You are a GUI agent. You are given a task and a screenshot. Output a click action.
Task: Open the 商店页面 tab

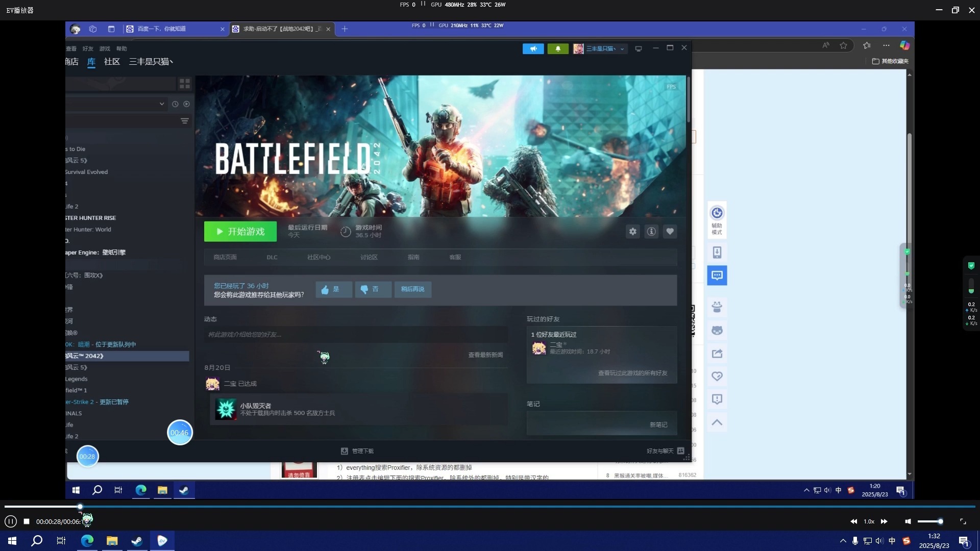click(225, 257)
